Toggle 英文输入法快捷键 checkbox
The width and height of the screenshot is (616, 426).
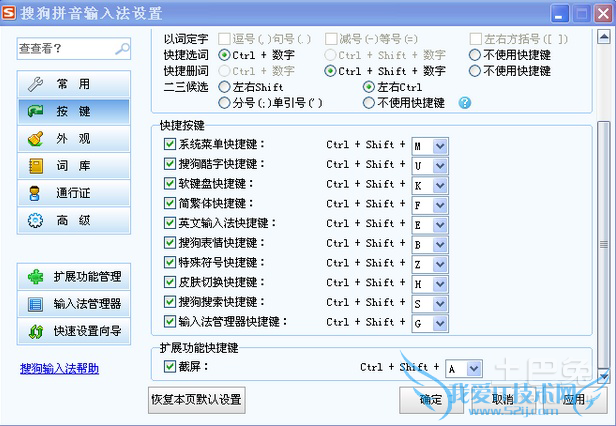[170, 223]
